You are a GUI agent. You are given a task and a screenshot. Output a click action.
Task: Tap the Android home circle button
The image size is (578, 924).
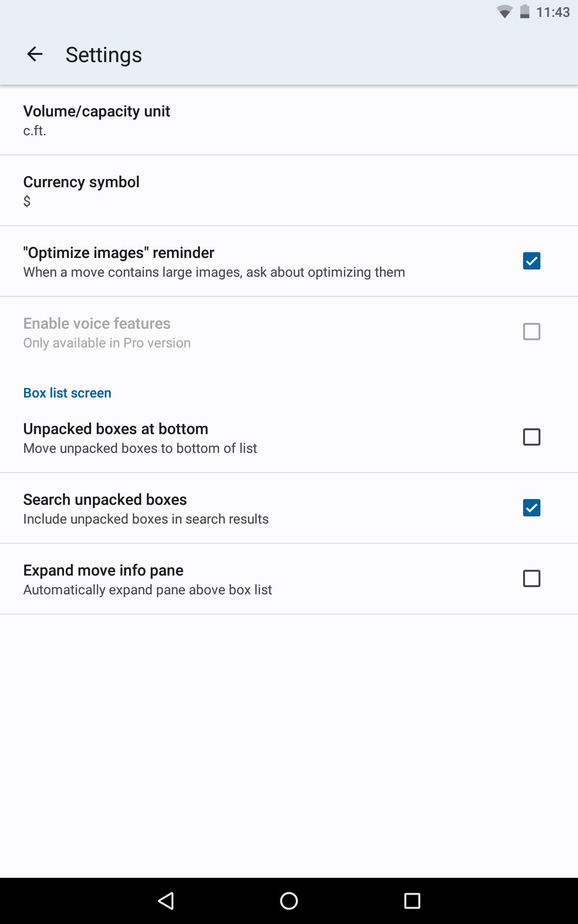point(289,900)
